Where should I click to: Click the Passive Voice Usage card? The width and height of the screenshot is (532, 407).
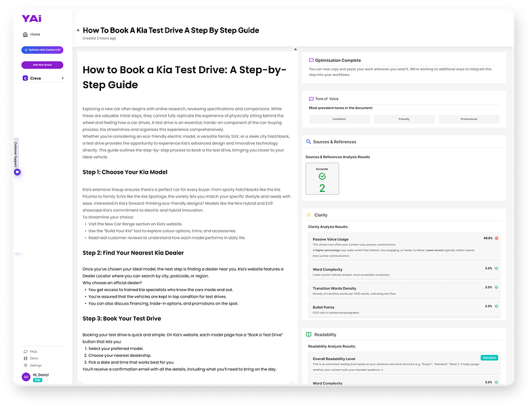404,247
